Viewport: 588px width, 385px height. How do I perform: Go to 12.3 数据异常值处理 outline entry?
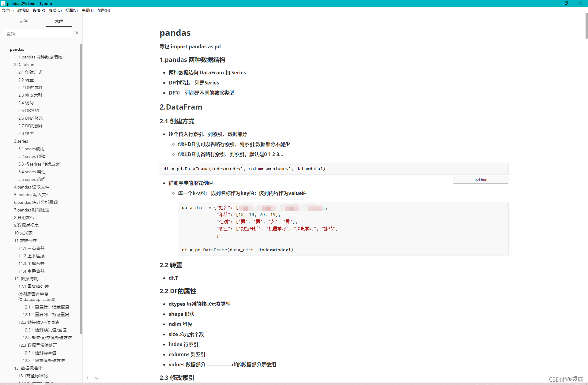[38, 345]
